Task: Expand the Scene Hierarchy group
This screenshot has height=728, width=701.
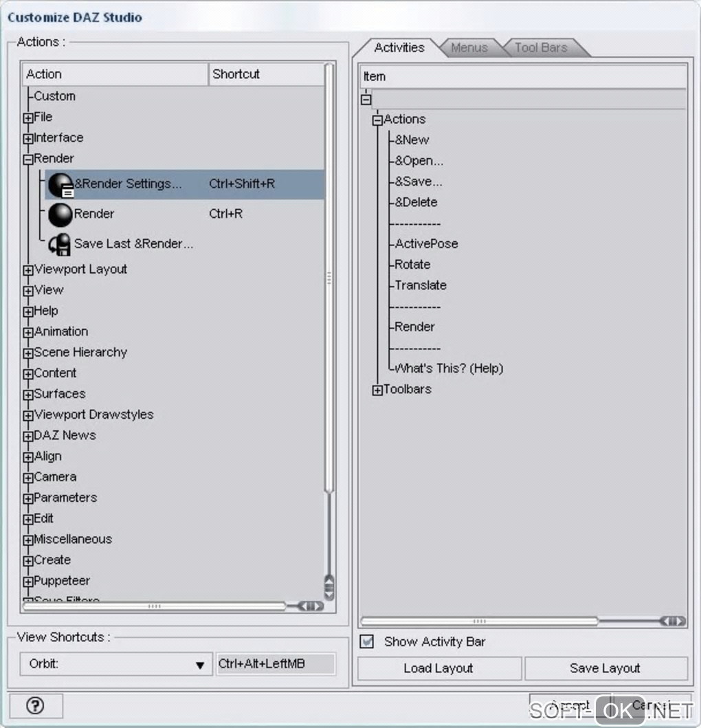Action: coord(28,353)
